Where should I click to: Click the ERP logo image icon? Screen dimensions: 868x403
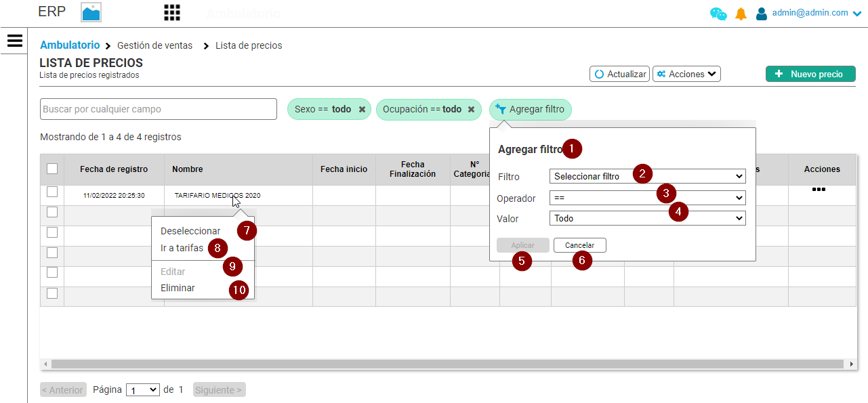point(91,13)
